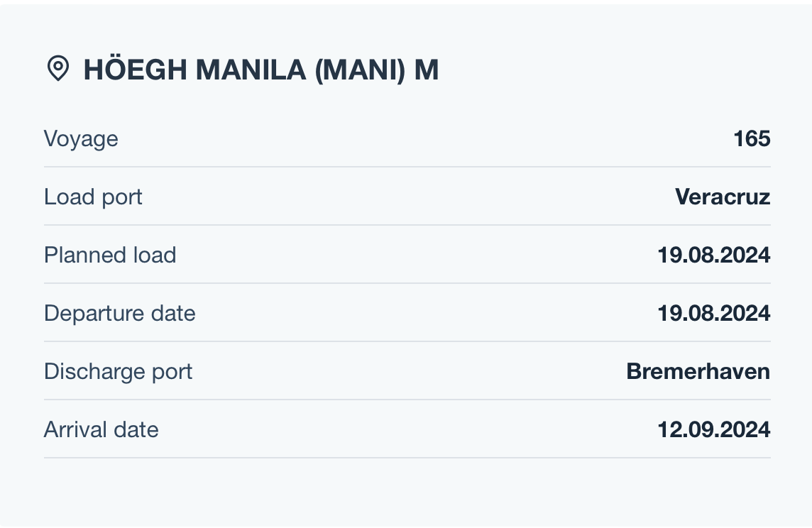
Task: Click the Discharge port label
Action: click(x=118, y=372)
